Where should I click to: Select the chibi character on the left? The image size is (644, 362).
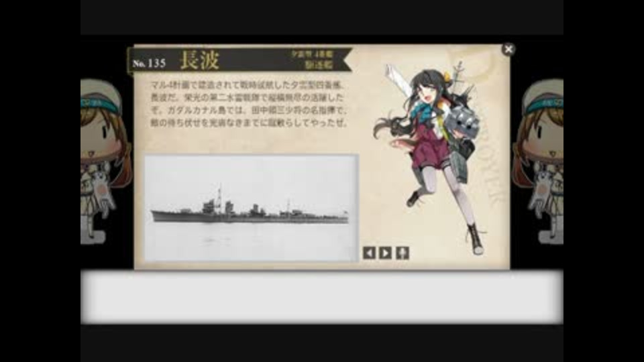coord(107,162)
